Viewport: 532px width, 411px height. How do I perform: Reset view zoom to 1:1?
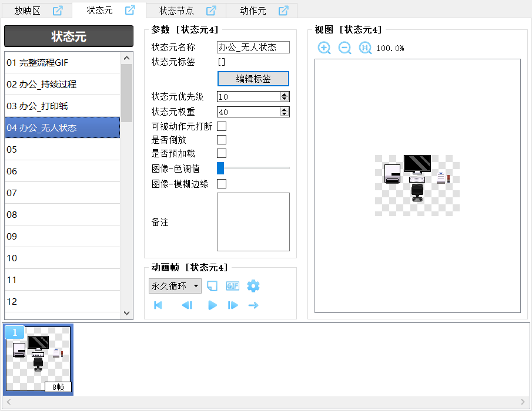point(365,48)
